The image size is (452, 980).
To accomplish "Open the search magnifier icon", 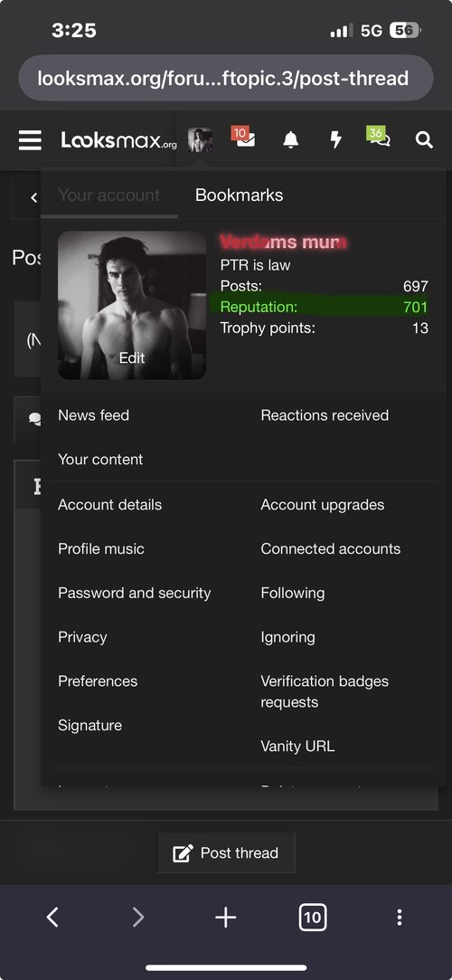I will click(x=425, y=140).
